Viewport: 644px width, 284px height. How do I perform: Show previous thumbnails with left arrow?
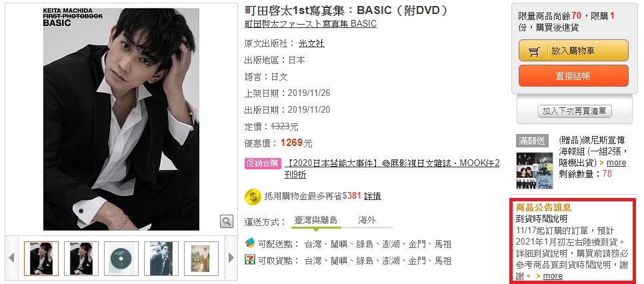[x=11, y=258]
